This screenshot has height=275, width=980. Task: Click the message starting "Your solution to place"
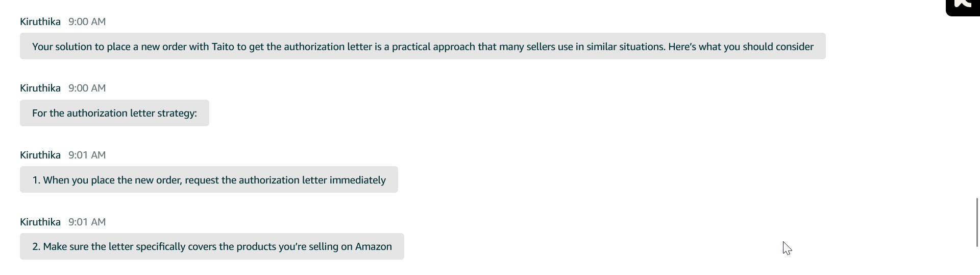[422, 47]
